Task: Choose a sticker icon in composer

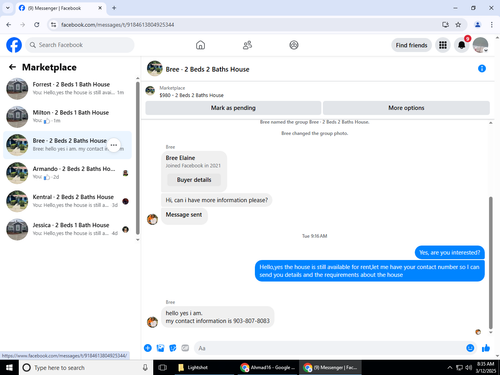Action: click(173, 348)
